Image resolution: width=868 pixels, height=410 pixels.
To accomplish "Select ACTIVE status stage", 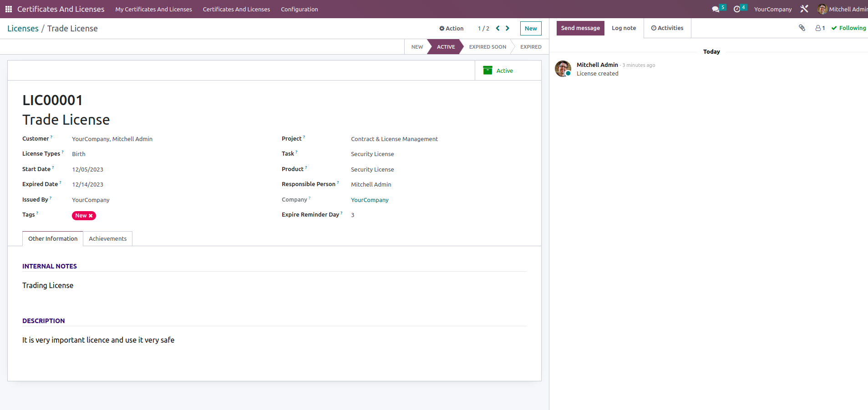I will click(x=446, y=47).
